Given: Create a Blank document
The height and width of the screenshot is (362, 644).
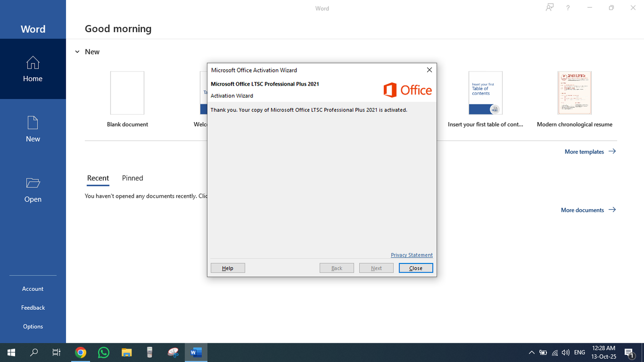Looking at the screenshot, I should pos(127,100).
